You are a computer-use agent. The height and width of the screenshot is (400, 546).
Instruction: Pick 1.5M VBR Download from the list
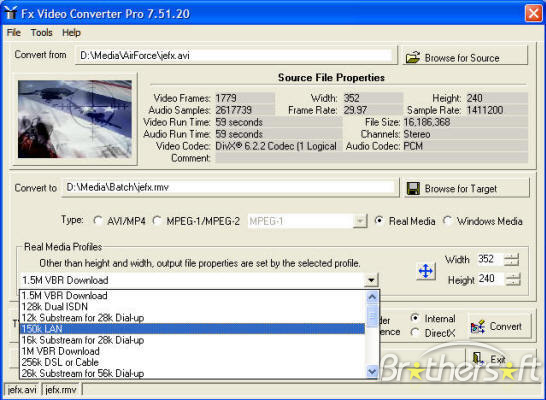click(193, 296)
